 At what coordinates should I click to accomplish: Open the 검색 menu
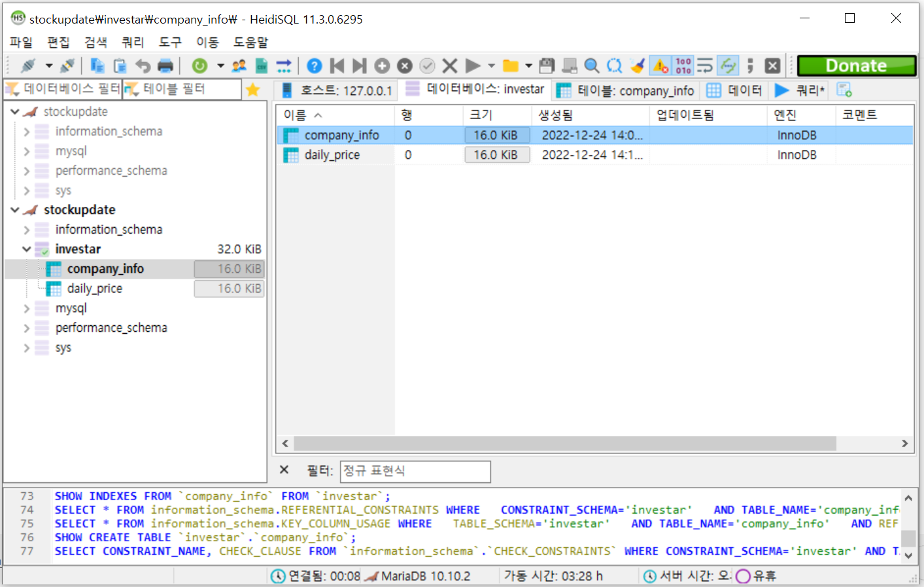pos(95,42)
